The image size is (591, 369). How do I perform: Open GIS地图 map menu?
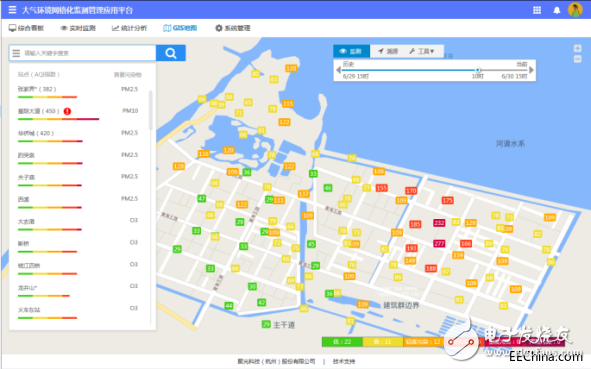point(180,28)
